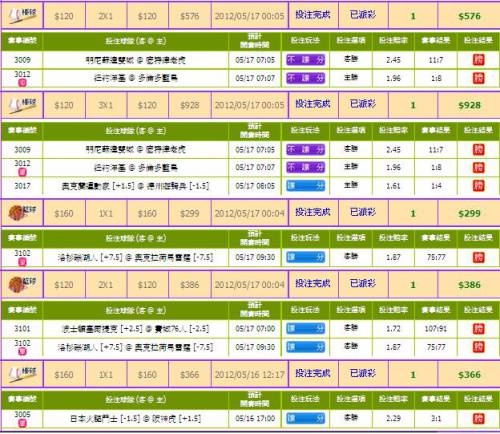Click the baseball icon in the $928 bet row

click(x=22, y=105)
